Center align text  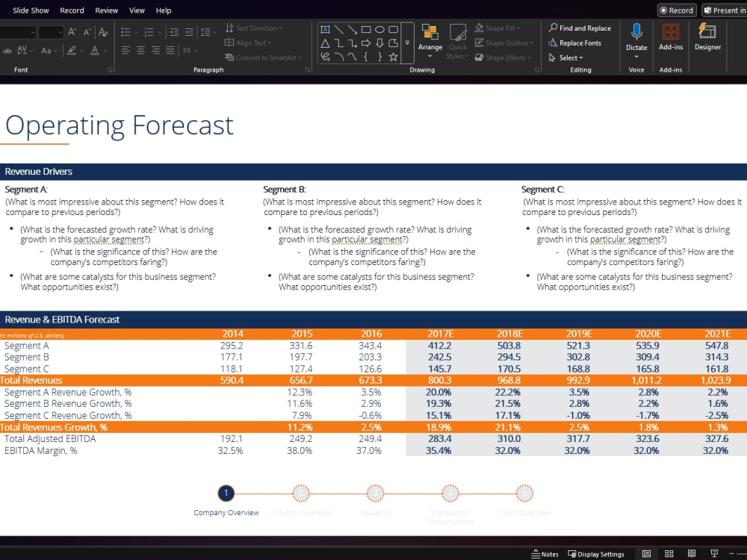pos(140,51)
